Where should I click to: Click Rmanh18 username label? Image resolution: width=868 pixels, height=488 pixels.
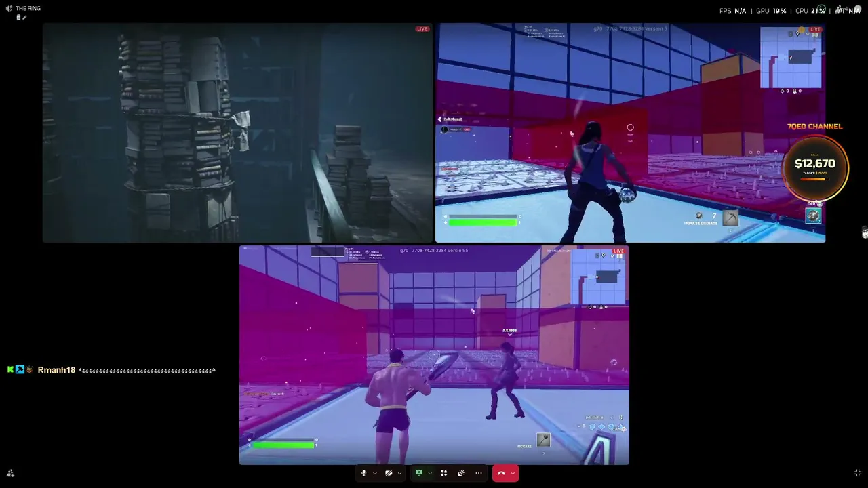pos(56,370)
